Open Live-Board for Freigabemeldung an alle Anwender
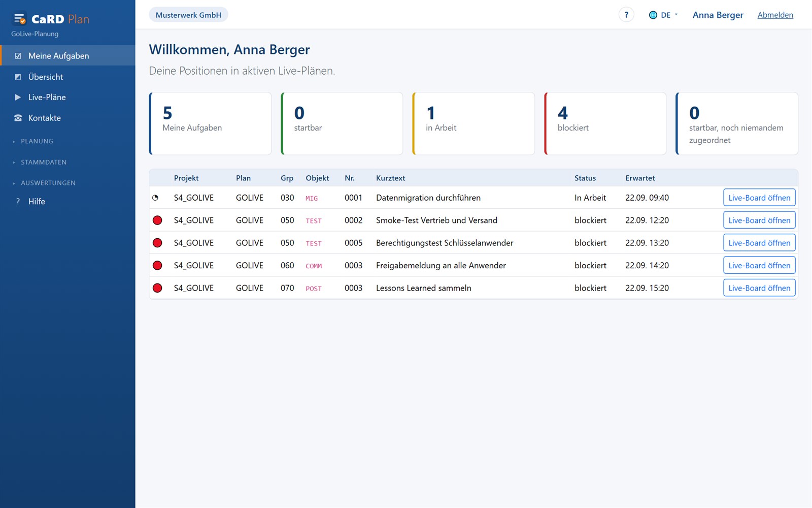This screenshot has height=508, width=812. (x=759, y=265)
